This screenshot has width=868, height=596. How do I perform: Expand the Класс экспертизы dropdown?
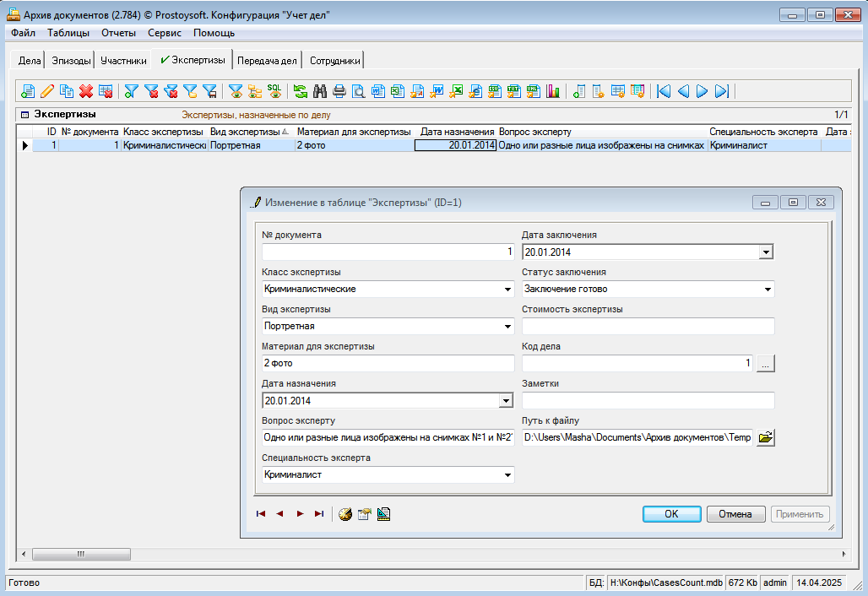click(507, 290)
